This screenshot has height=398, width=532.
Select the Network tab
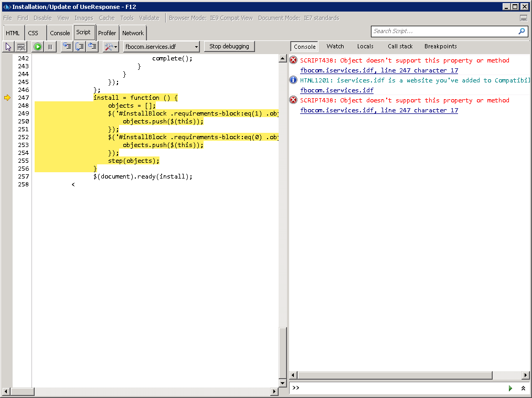point(133,33)
